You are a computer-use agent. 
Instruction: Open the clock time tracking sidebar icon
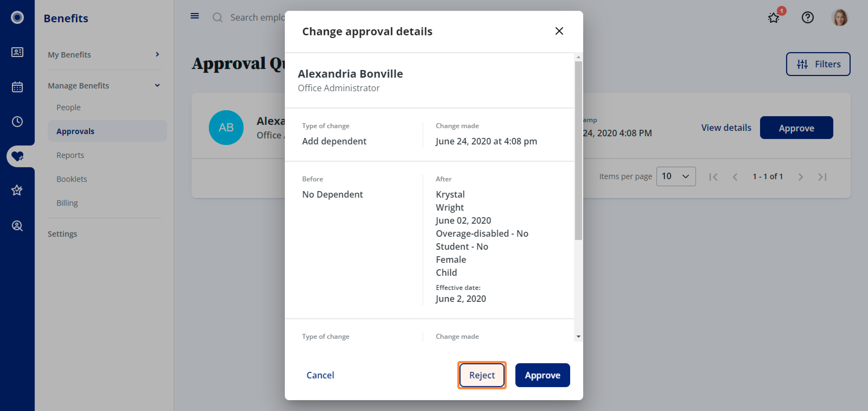(x=17, y=122)
